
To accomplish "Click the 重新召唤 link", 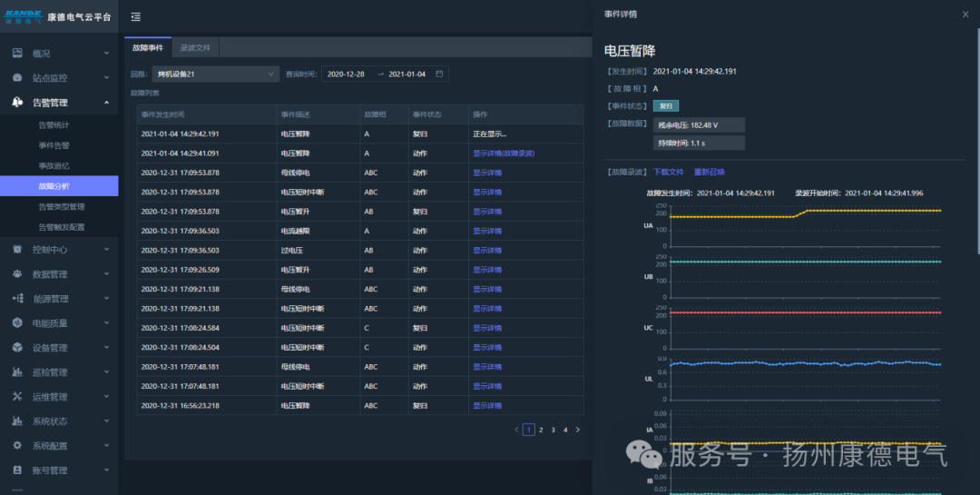I will pyautogui.click(x=710, y=172).
